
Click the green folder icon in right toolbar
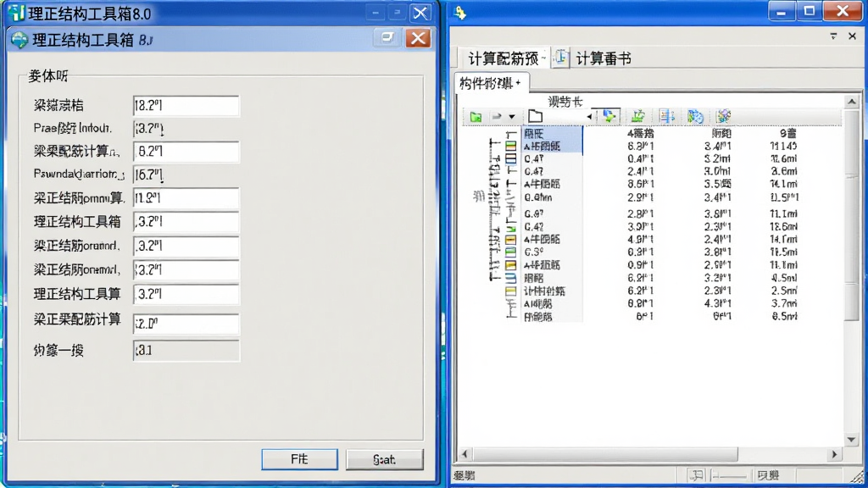[x=476, y=117]
